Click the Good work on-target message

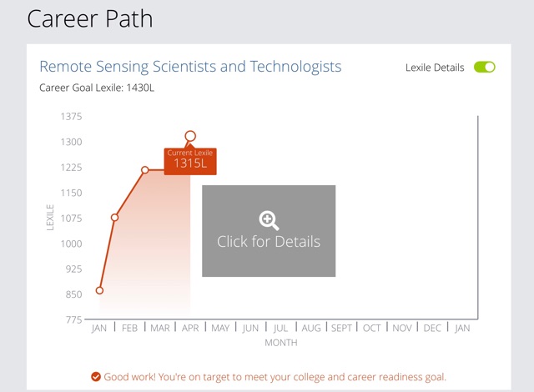click(x=275, y=377)
